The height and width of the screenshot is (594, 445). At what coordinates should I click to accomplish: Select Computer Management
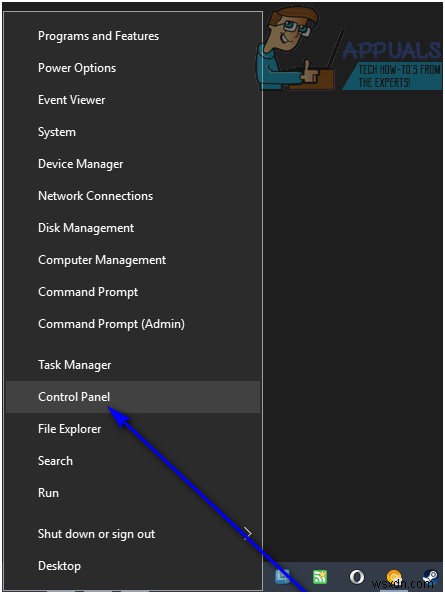pos(133,260)
